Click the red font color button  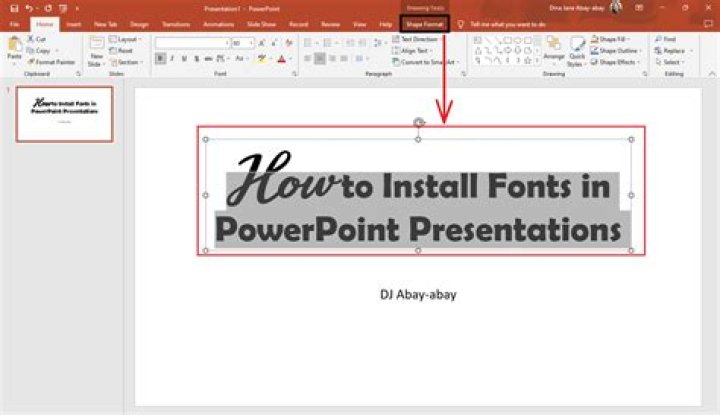[x=281, y=59]
